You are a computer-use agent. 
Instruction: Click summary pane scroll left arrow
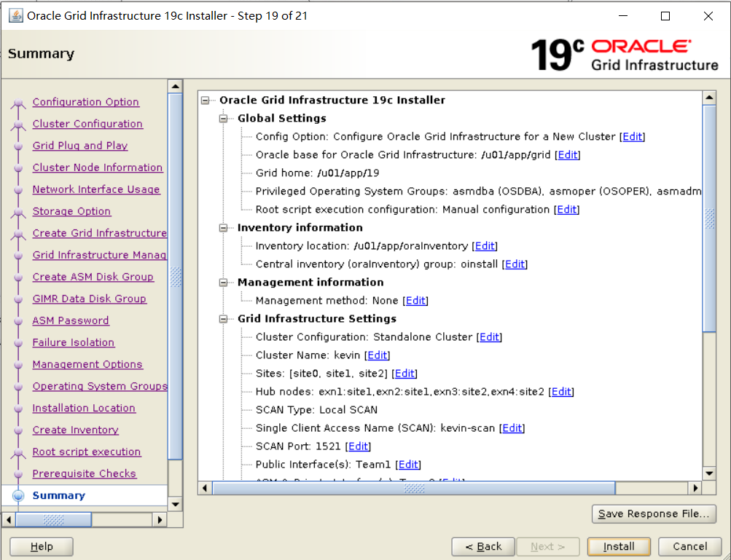[x=205, y=488]
